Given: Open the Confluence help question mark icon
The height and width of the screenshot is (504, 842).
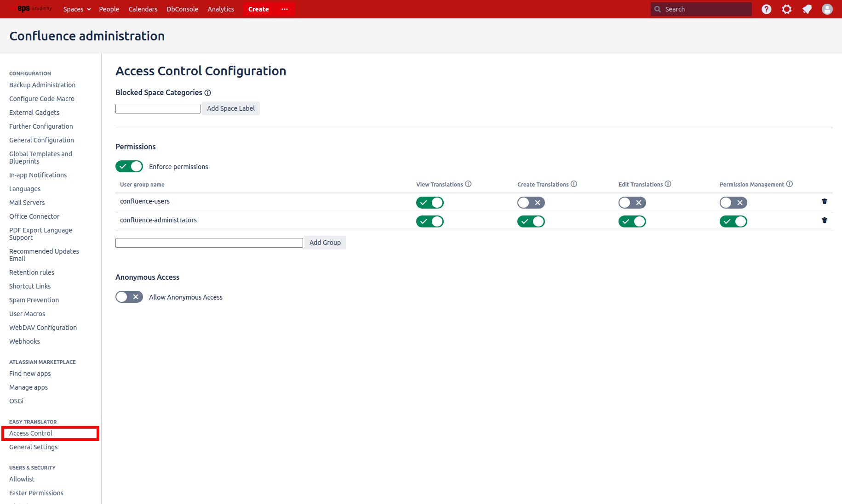Looking at the screenshot, I should click(x=766, y=9).
